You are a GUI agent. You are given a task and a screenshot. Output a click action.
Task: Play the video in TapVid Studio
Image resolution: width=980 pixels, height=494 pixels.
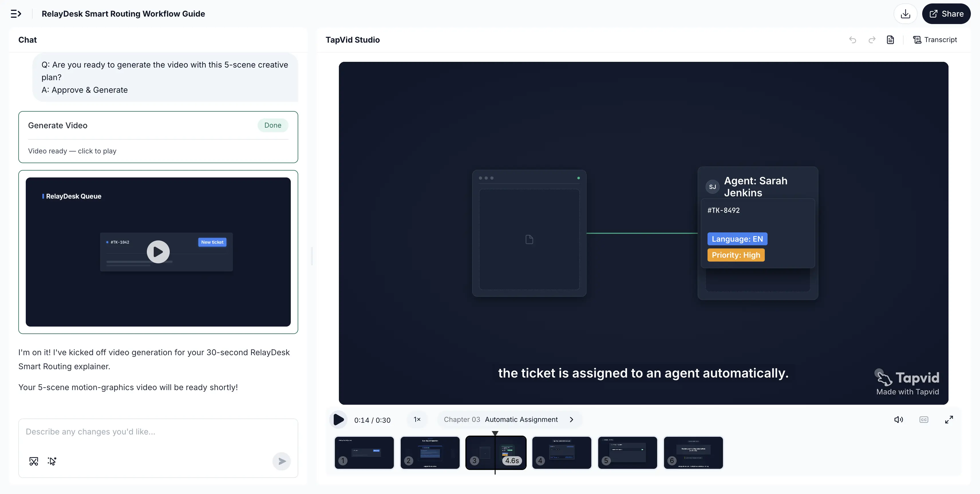click(338, 420)
